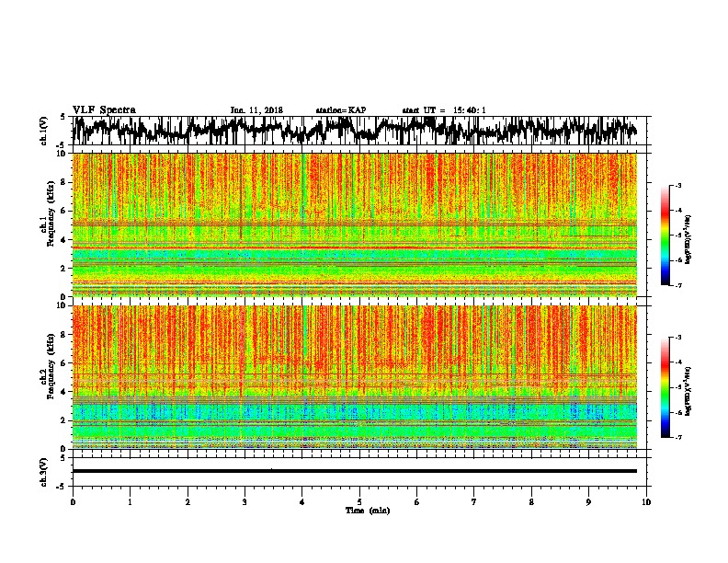
Task: Click the 10 kHz tick on ch.2 spectrogram
Action: 63,305
